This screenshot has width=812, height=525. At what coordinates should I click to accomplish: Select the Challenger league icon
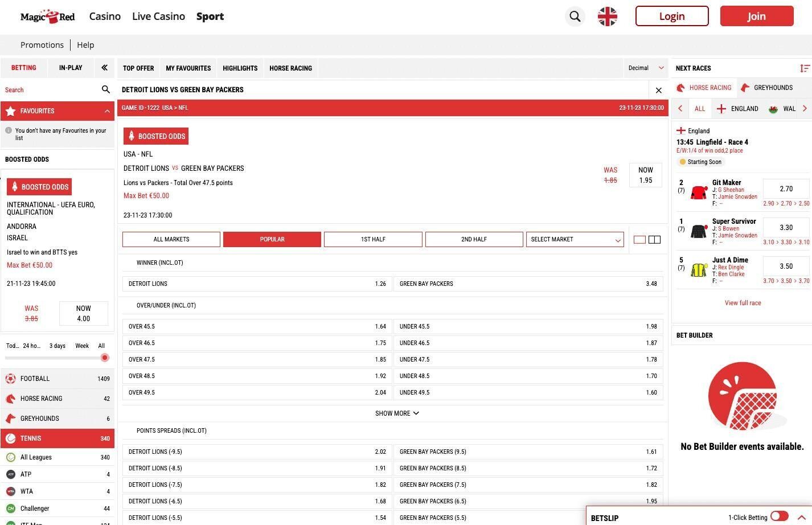click(x=10, y=508)
